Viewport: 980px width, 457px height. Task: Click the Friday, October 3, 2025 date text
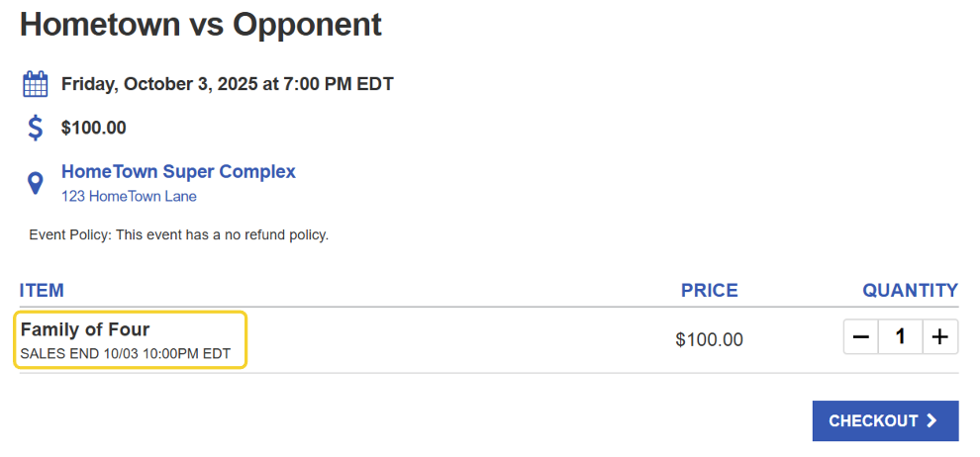tap(228, 84)
